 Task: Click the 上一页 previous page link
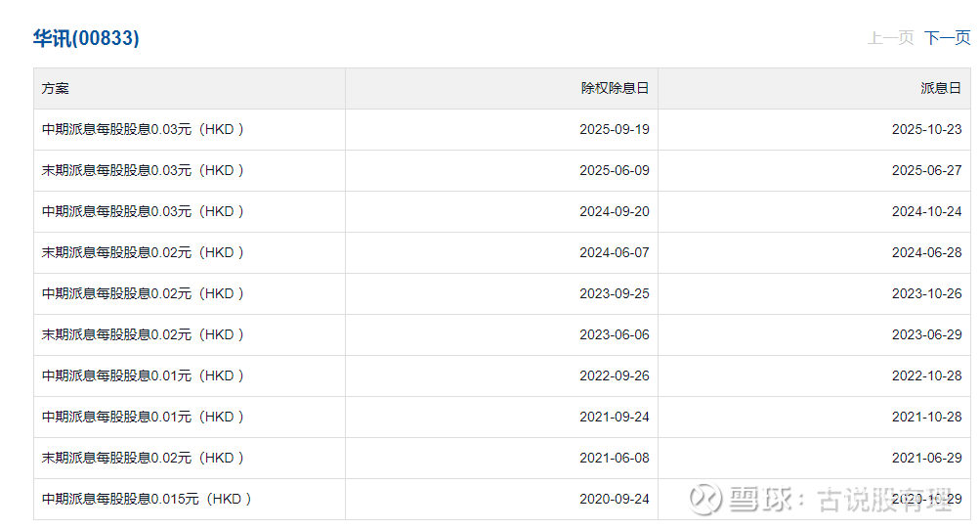click(890, 38)
